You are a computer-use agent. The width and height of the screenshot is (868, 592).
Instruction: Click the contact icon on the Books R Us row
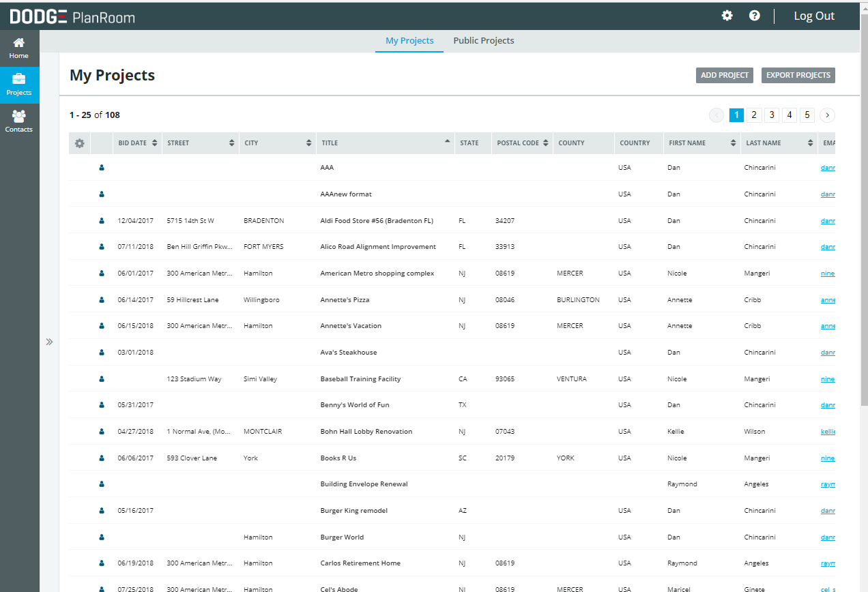coord(101,458)
